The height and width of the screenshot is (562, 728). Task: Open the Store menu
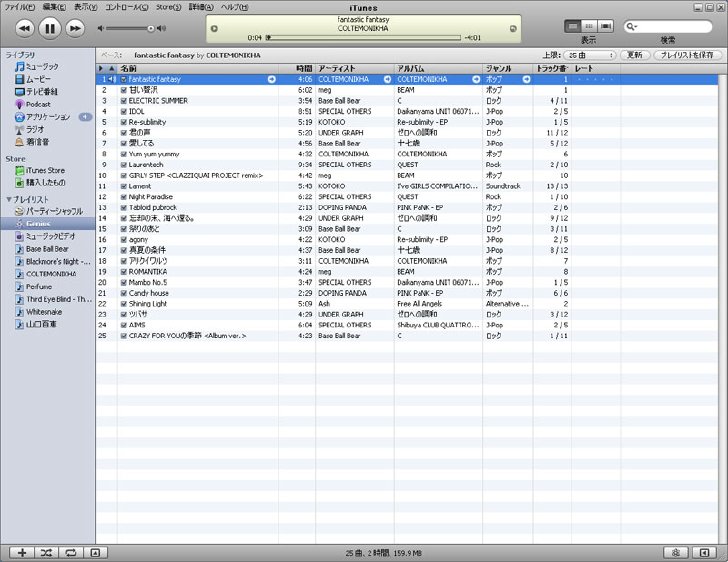point(168,7)
